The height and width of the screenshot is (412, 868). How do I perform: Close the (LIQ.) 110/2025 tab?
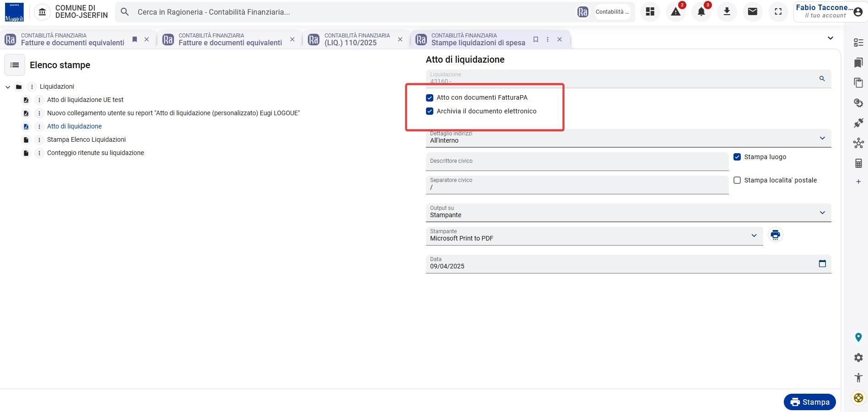400,39
